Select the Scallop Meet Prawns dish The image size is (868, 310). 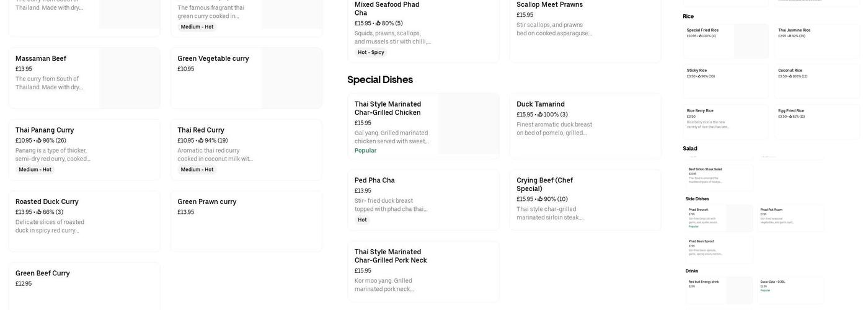(549, 5)
